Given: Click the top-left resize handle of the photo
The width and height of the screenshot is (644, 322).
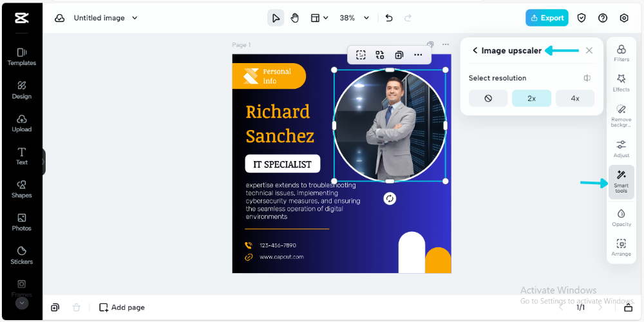Looking at the screenshot, I should [x=334, y=70].
